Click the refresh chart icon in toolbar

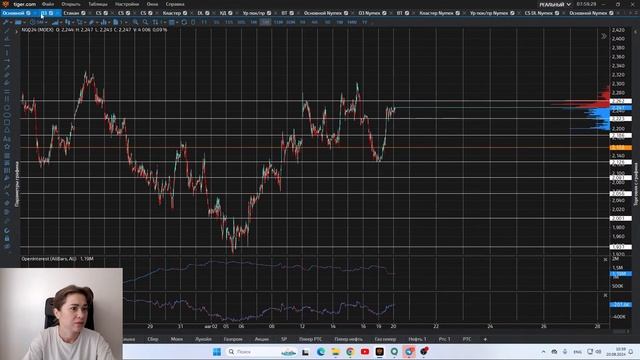[x=184, y=22]
